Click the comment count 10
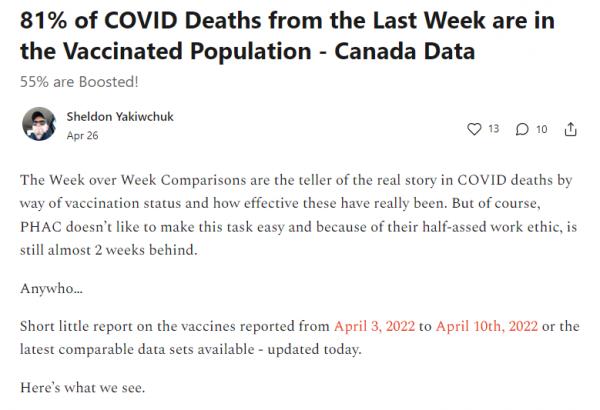Image resolution: width=600 pixels, height=410 pixels. click(541, 128)
